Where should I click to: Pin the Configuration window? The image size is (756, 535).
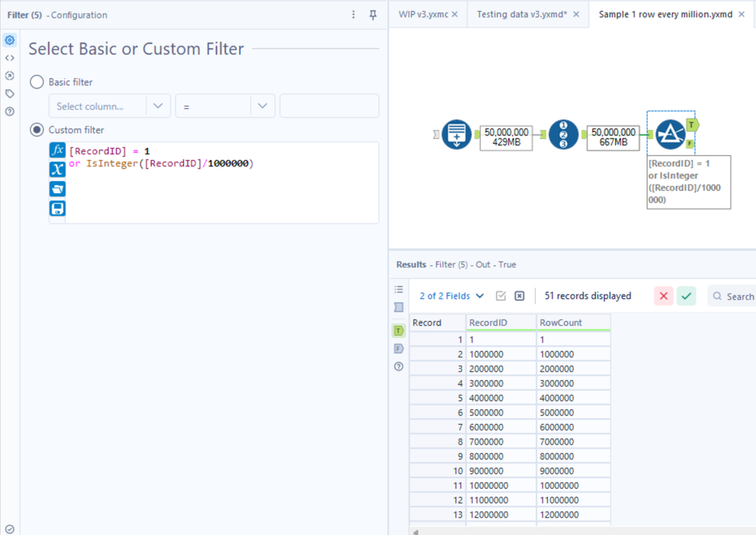[x=372, y=15]
